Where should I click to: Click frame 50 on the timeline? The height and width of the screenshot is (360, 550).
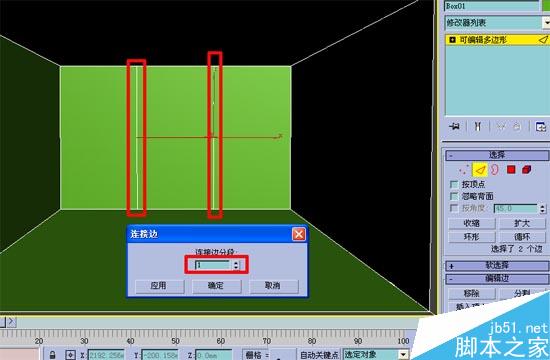click(x=175, y=341)
